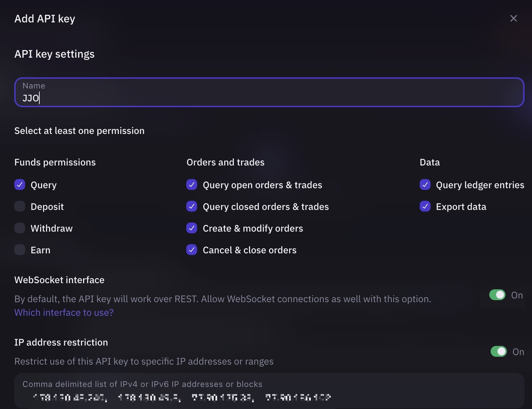Click the Withdraw label text
The width and height of the screenshot is (532, 409).
[x=52, y=228]
